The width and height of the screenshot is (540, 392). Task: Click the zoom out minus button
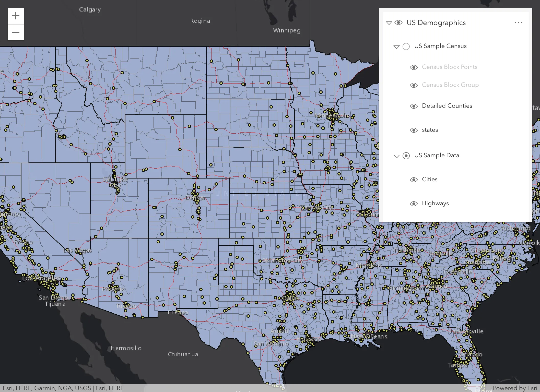point(16,32)
